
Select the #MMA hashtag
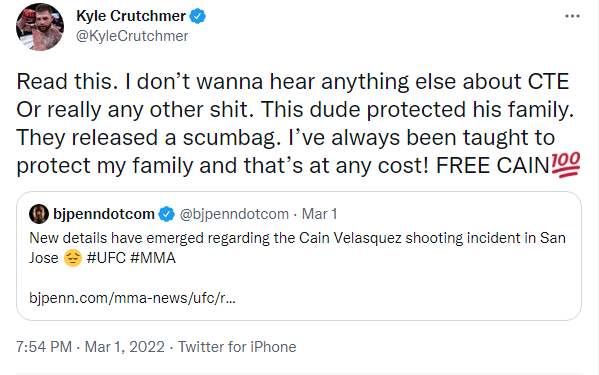point(153,258)
